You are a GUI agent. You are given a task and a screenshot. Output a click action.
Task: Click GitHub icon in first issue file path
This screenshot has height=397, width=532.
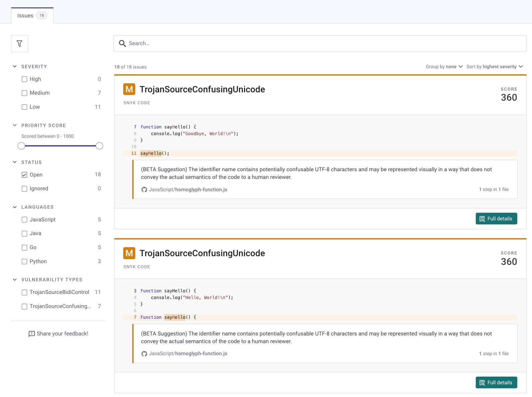[x=144, y=190]
